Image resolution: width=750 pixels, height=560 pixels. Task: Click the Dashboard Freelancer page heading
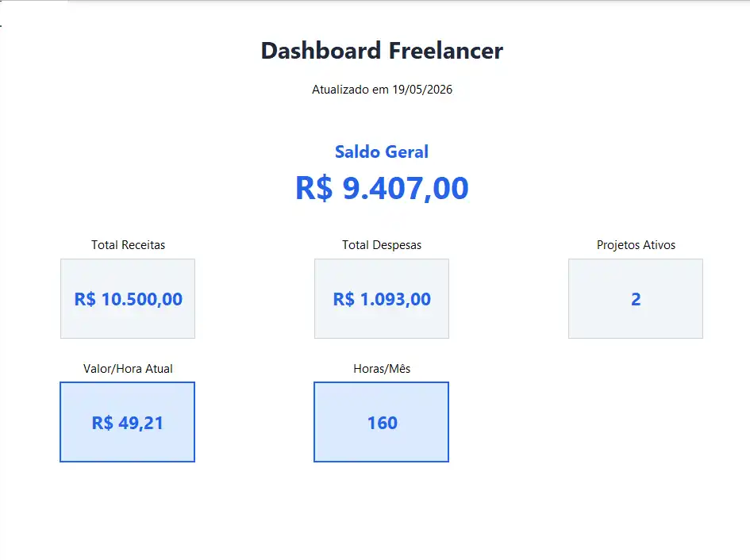(x=382, y=51)
